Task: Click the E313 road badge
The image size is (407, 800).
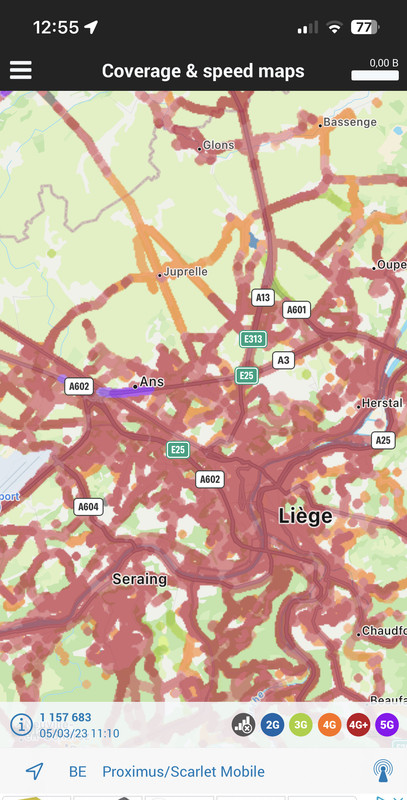Action: 253,339
